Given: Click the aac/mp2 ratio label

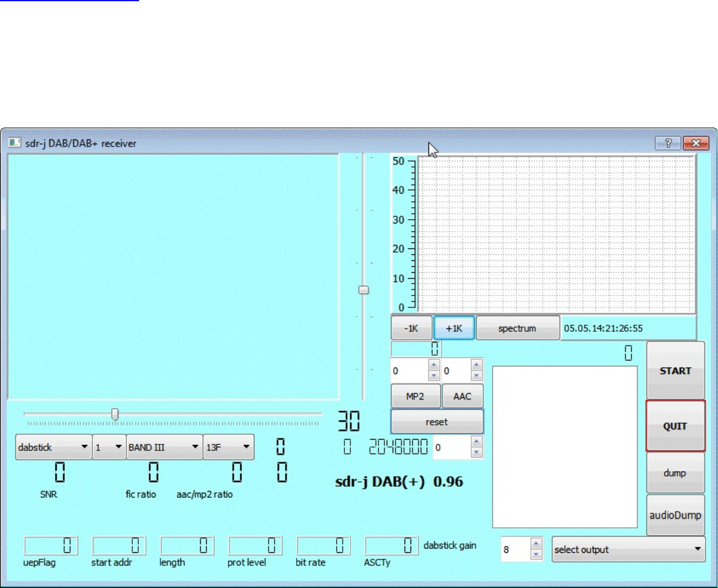Looking at the screenshot, I should pyautogui.click(x=204, y=494).
